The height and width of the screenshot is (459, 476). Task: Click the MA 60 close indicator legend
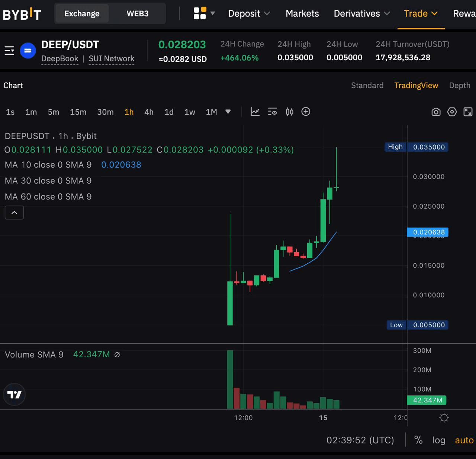click(x=48, y=197)
